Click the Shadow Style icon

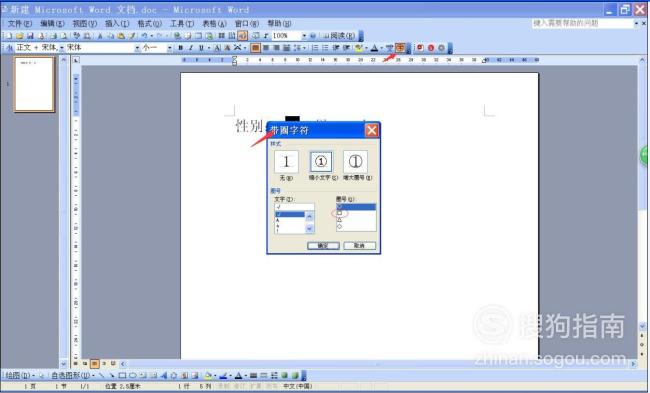click(284, 376)
